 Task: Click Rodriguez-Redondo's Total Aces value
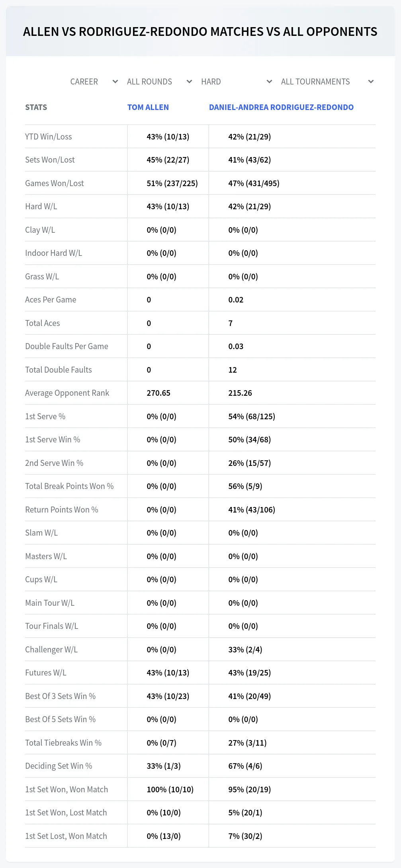pos(231,323)
